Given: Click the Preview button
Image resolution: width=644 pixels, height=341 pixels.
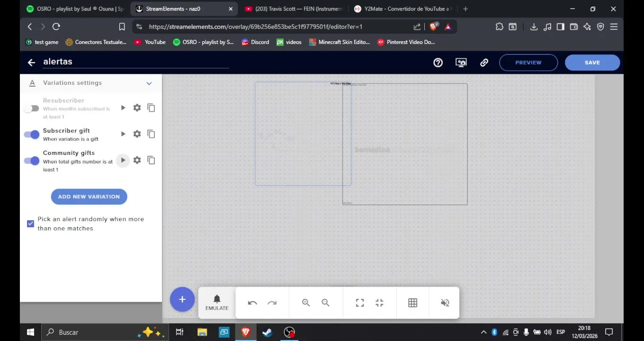Looking at the screenshot, I should click(x=528, y=63).
